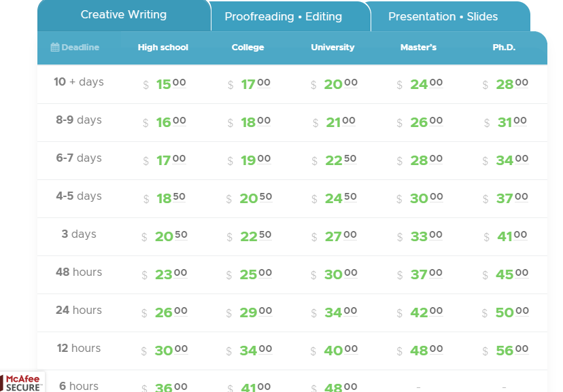Select the Ph.D. column header
Viewport: 563px width, 392px height.
504,48
